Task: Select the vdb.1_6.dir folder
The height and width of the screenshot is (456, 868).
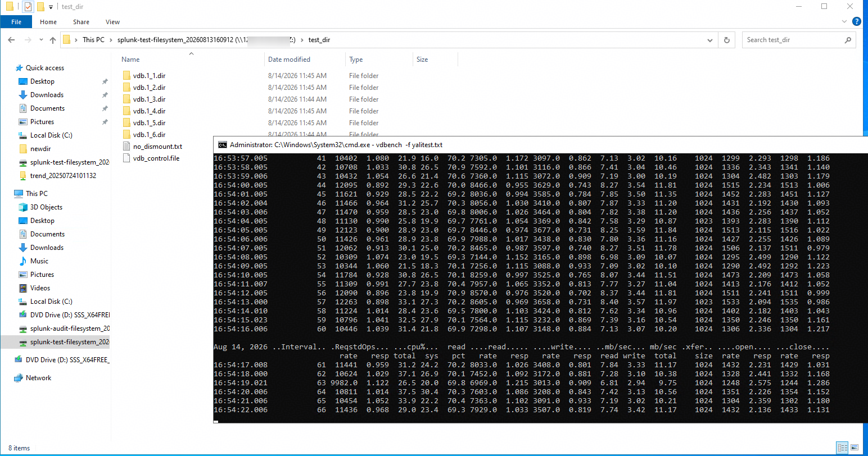Action: (x=149, y=135)
